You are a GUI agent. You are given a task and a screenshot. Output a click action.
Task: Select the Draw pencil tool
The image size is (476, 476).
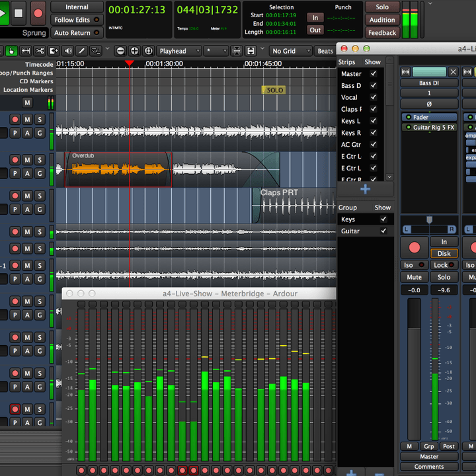[82, 51]
